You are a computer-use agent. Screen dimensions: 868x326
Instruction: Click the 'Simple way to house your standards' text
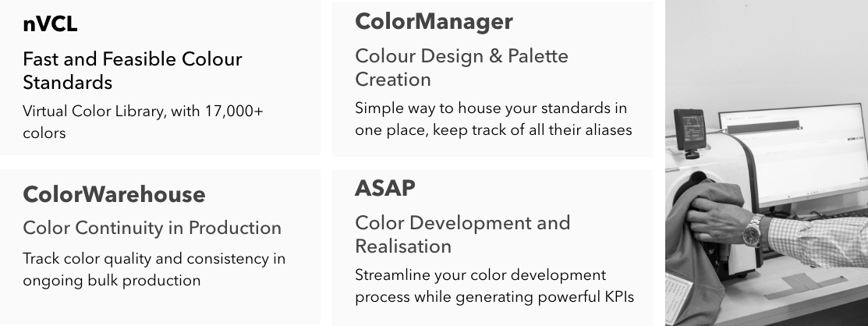[x=493, y=119]
